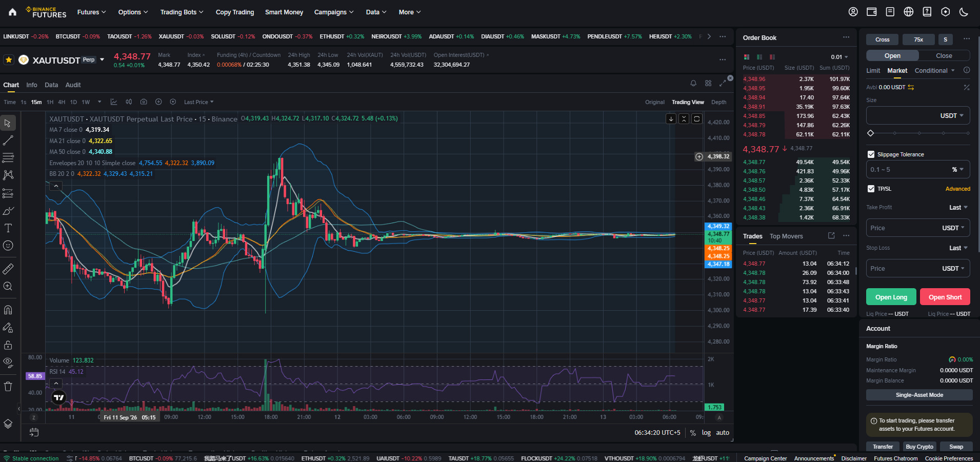Screen dimensions: 980x462
Task: Toggle favorite star for XAUTUSDT
Action: coord(9,60)
